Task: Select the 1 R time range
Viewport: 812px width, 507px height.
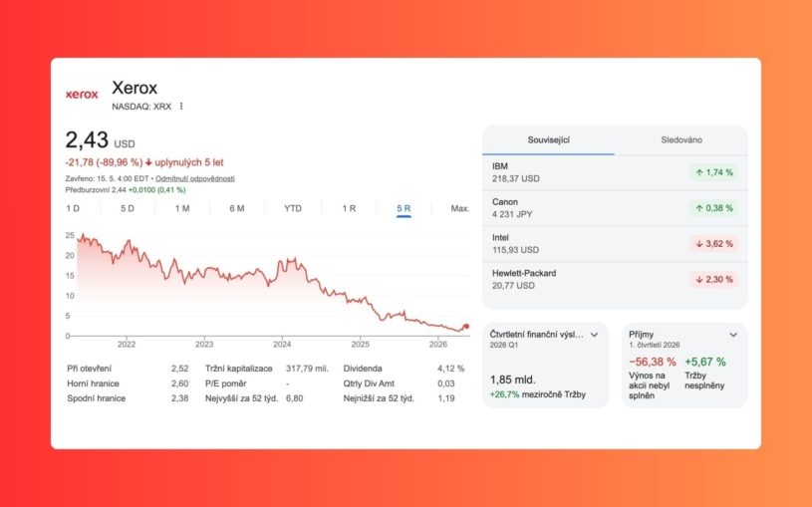Action: click(349, 208)
